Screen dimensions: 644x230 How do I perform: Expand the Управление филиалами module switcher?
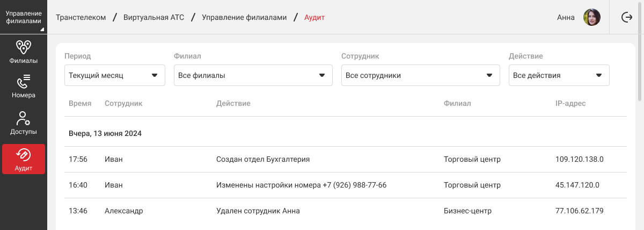23,17
